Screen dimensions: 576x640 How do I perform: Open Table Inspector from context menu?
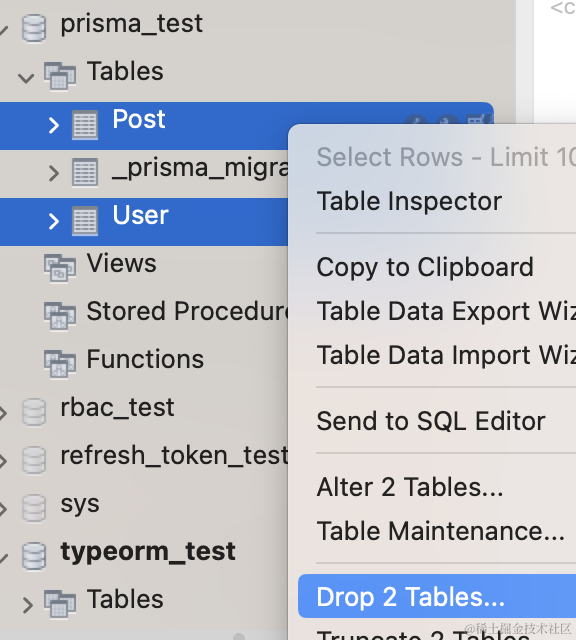click(x=409, y=201)
